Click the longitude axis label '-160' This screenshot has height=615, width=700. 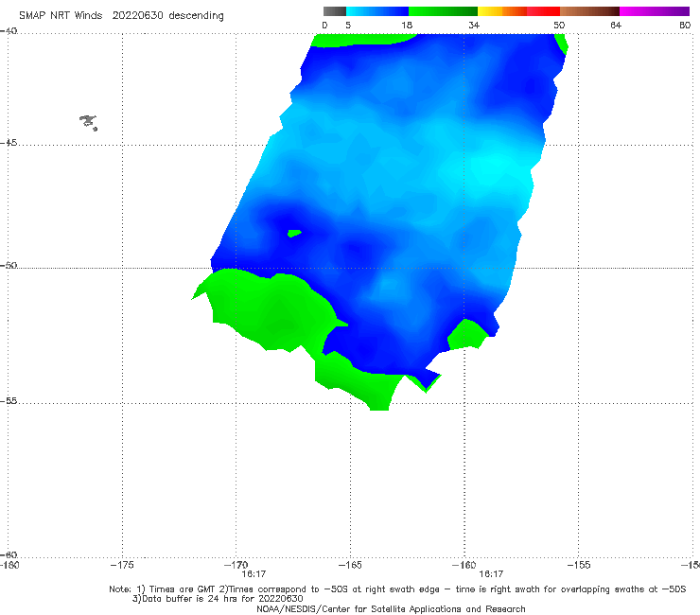[x=464, y=565]
